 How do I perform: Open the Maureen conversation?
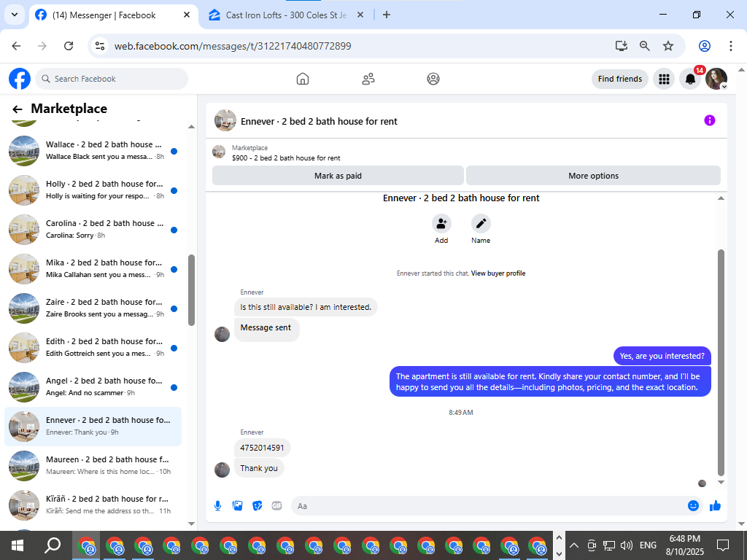point(93,466)
